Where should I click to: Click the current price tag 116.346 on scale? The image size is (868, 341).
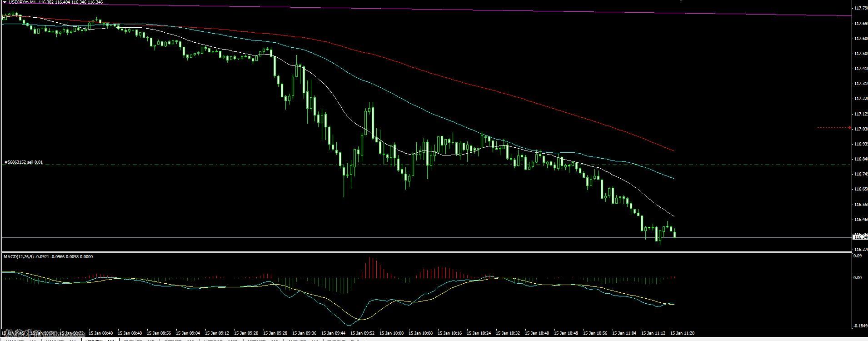(x=861, y=237)
